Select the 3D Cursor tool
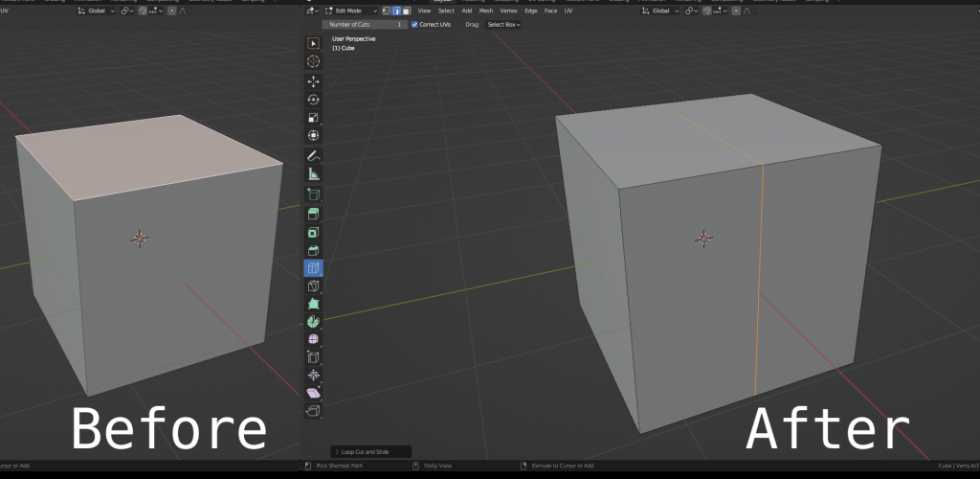This screenshot has height=479, width=980. (x=313, y=61)
